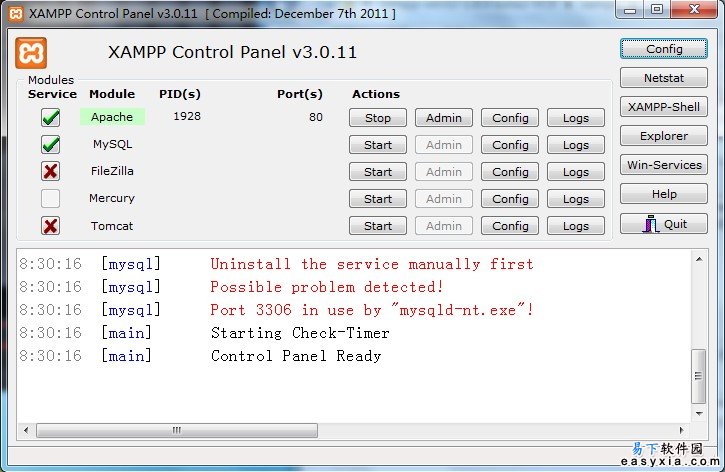The width and height of the screenshot is (725, 472).
Task: Open the FileZilla Config menu
Action: pyautogui.click(x=510, y=172)
